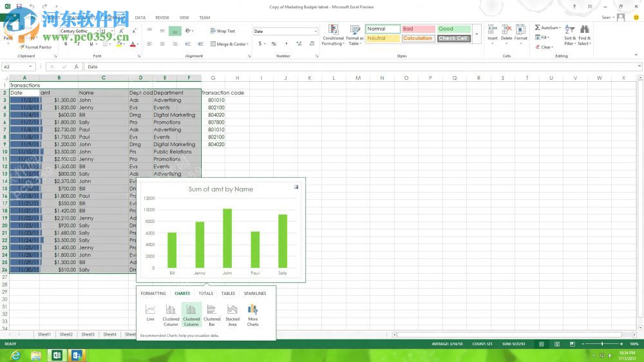Open the Clear dropdown
Viewport: 644px width, 362px height.
pyautogui.click(x=544, y=47)
